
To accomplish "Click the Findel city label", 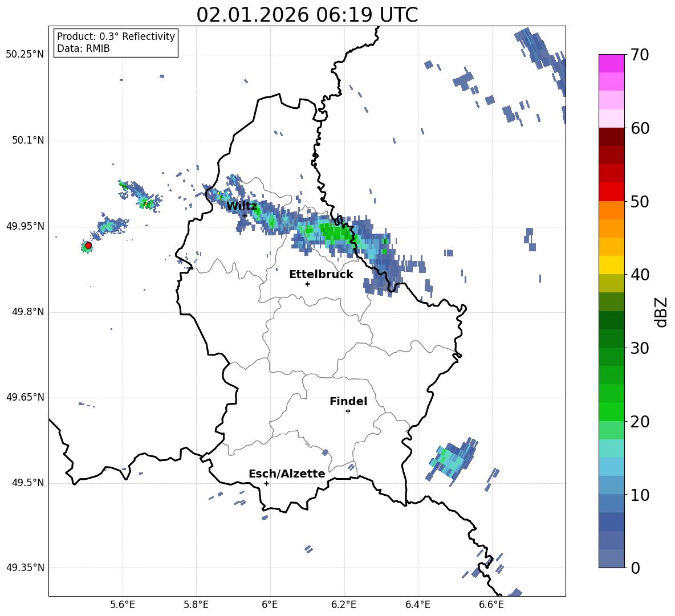I will [x=348, y=401].
